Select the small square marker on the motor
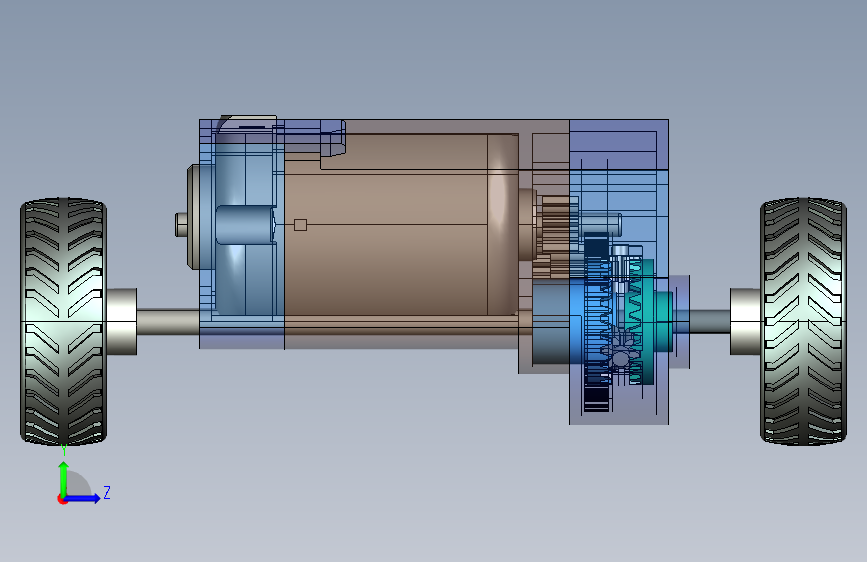Image resolution: width=867 pixels, height=562 pixels. (x=300, y=225)
